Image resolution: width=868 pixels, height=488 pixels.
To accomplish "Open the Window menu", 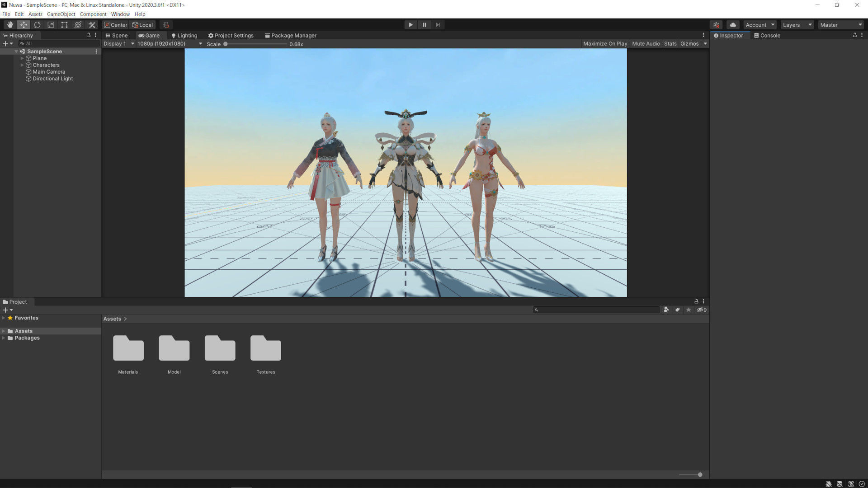I will [120, 14].
